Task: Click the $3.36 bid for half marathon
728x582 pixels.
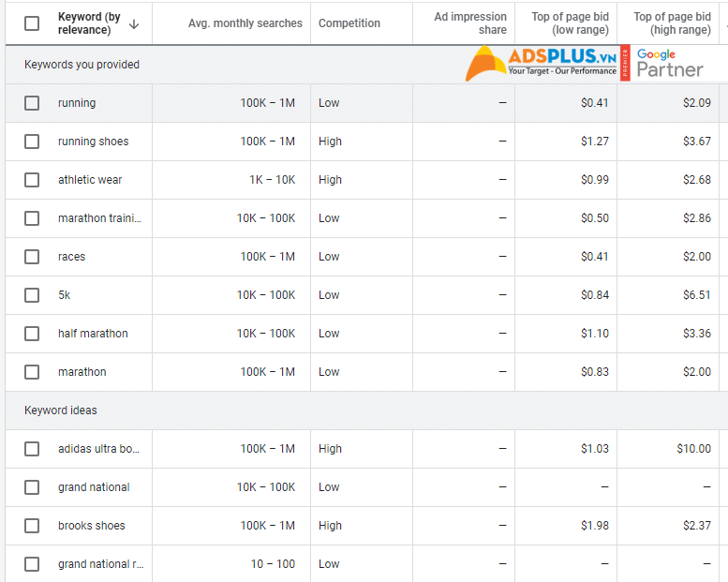Action: 697,334
